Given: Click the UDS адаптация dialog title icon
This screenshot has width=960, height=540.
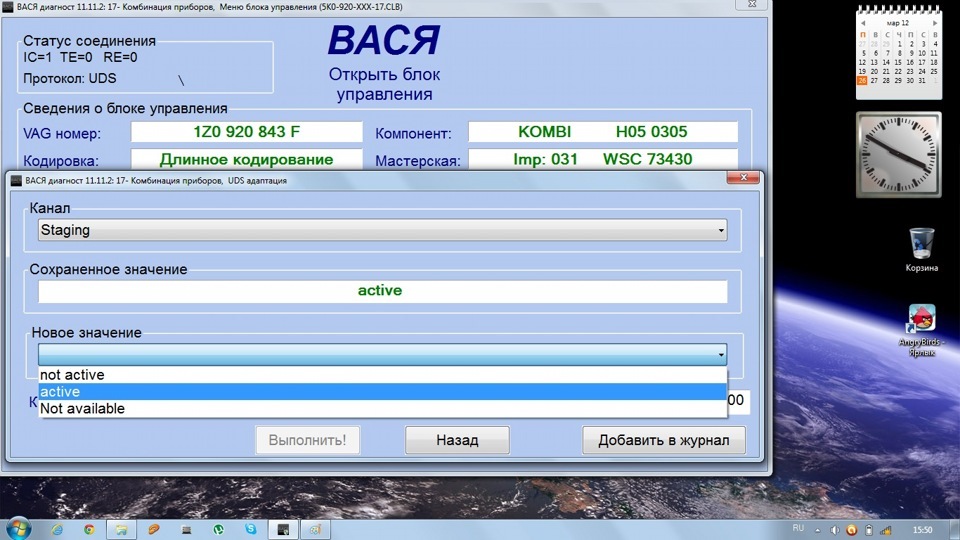Looking at the screenshot, I should [x=17, y=180].
